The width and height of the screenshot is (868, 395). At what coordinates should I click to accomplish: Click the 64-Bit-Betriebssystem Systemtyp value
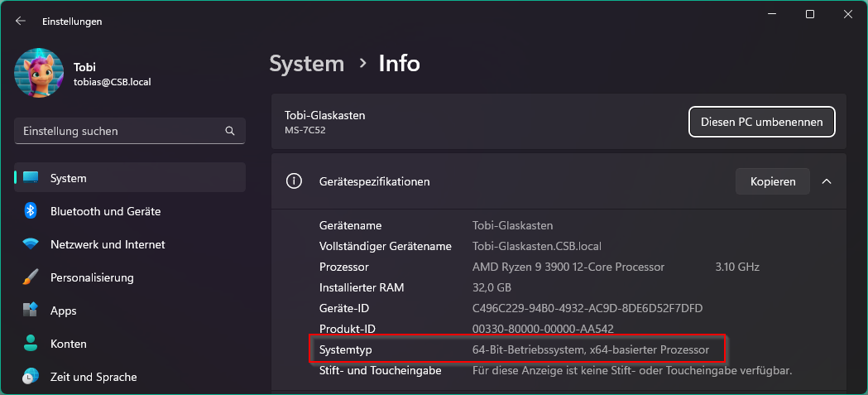(591, 350)
